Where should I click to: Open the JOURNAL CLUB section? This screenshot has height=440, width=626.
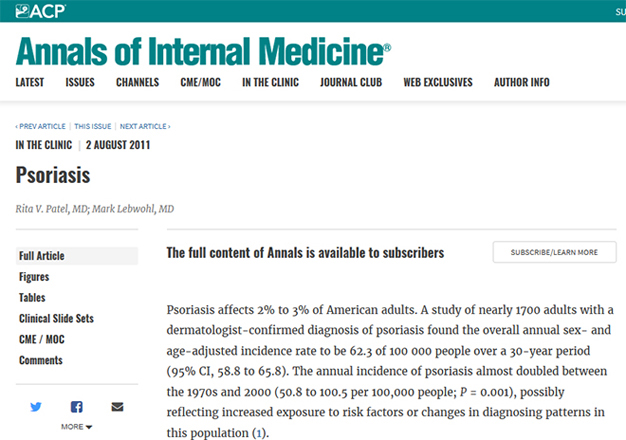pyautogui.click(x=351, y=82)
